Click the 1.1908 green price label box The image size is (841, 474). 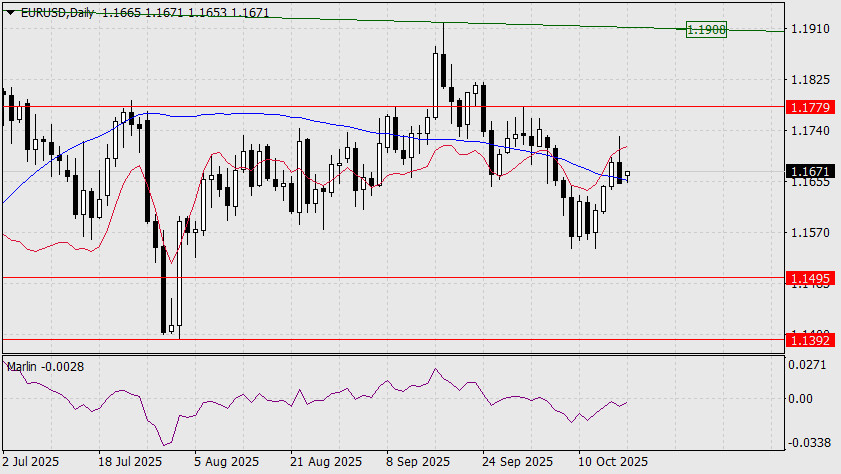(706, 29)
